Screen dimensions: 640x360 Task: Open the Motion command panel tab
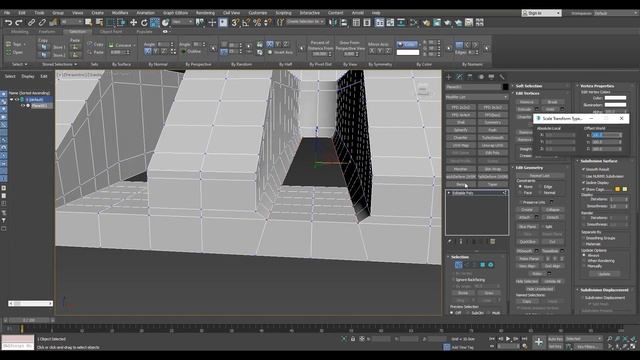point(481,77)
